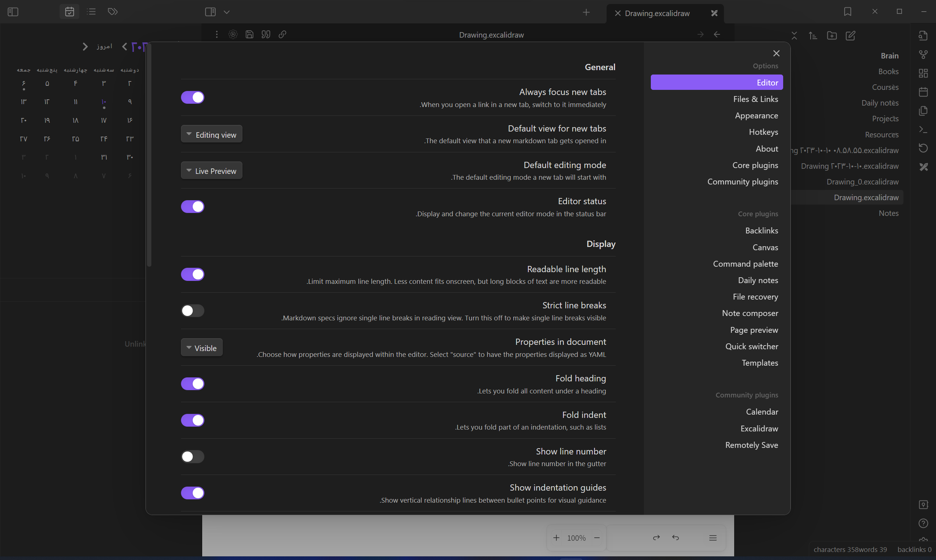Select Drawing_0.excalidraw in the file list

tap(863, 182)
